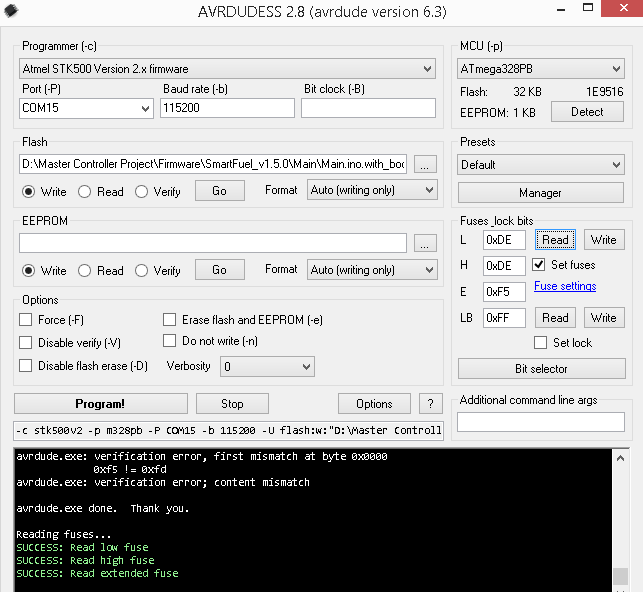The image size is (643, 592).
Task: Check Erase flash and EEPROM option
Action: 170,320
